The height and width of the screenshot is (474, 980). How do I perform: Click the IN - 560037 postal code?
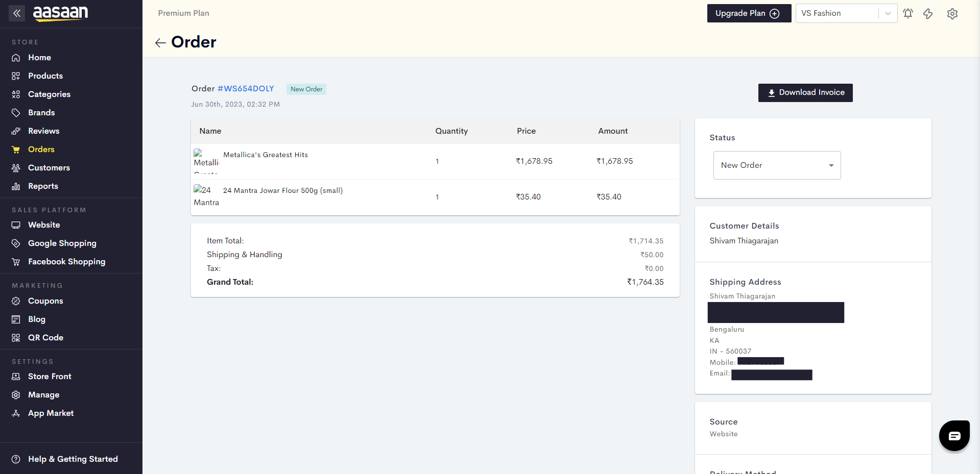coord(730,351)
